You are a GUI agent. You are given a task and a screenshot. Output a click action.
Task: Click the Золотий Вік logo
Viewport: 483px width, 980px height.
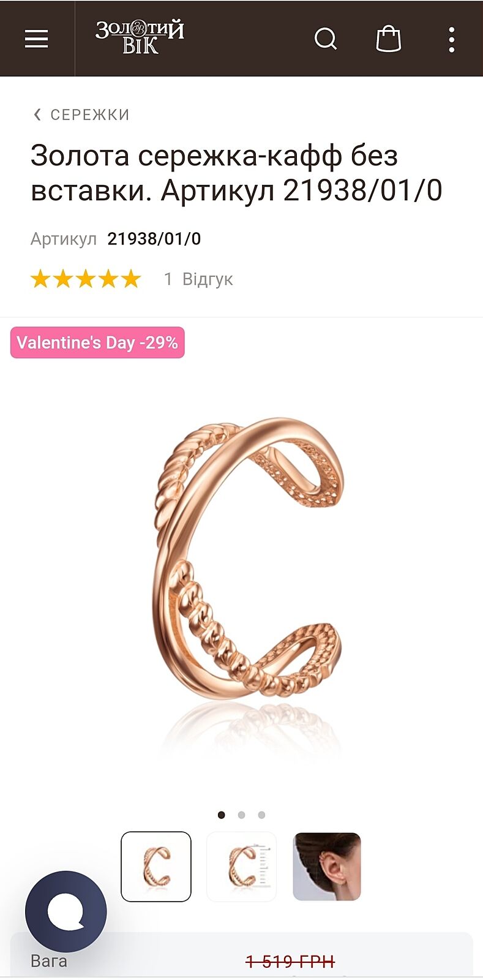coord(140,38)
